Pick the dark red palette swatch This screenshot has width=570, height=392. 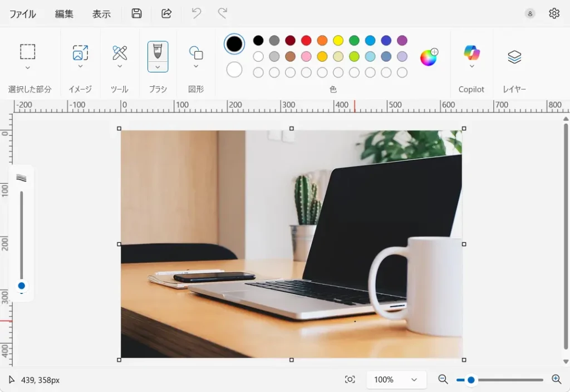(x=290, y=40)
